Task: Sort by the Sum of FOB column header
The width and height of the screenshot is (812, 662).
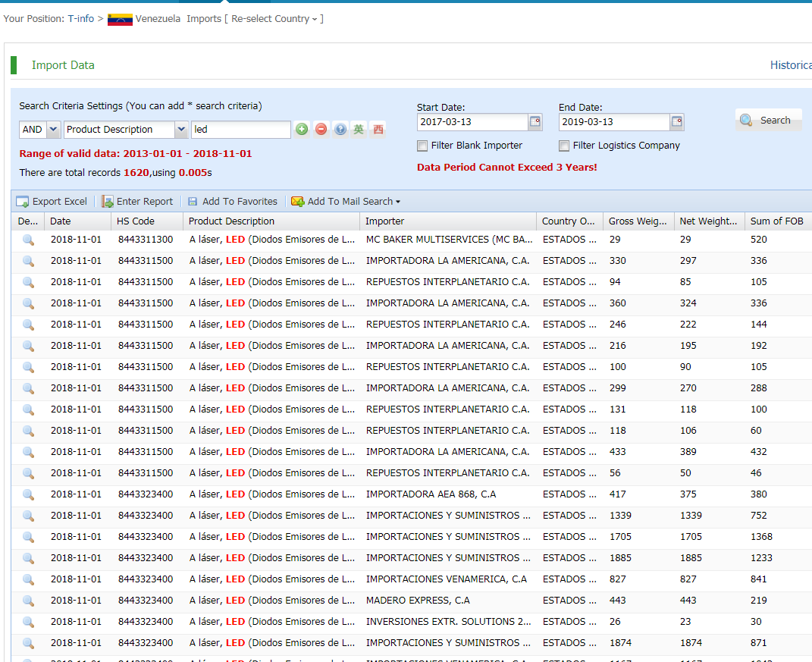Action: 776,221
